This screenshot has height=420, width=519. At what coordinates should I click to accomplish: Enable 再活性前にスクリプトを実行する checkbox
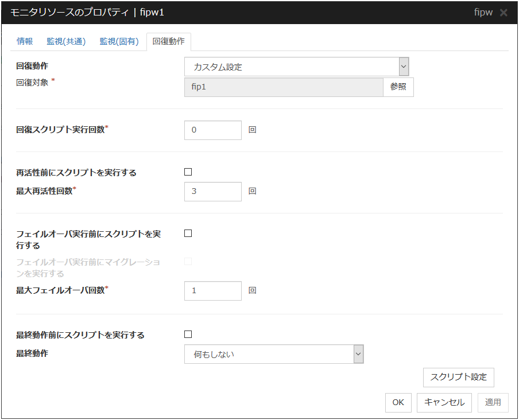188,172
